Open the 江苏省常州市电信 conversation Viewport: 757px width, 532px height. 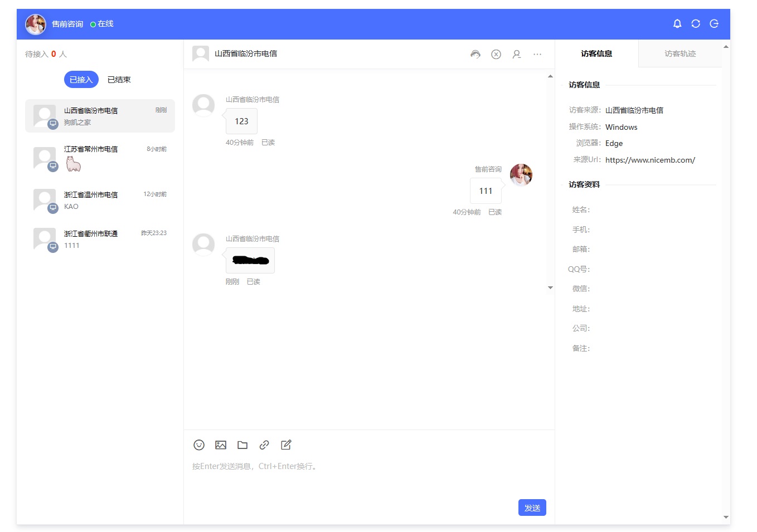pyautogui.click(x=100, y=158)
